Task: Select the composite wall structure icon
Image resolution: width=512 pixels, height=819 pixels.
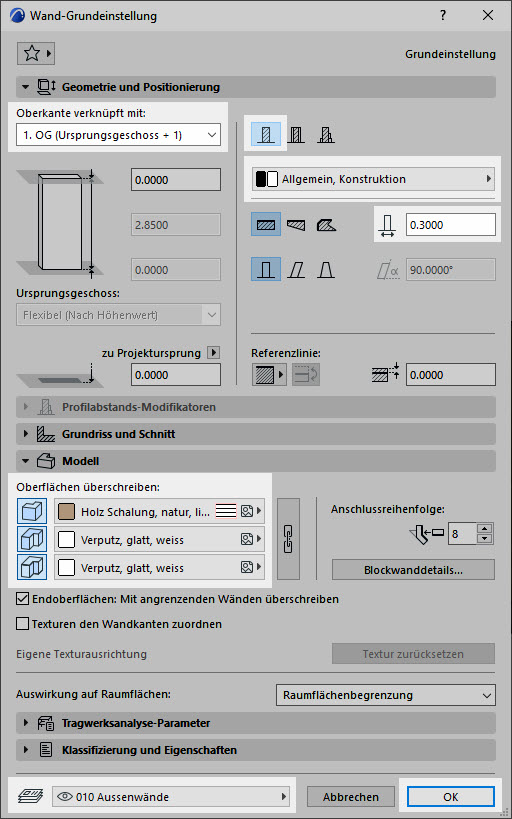Action: pos(296,135)
